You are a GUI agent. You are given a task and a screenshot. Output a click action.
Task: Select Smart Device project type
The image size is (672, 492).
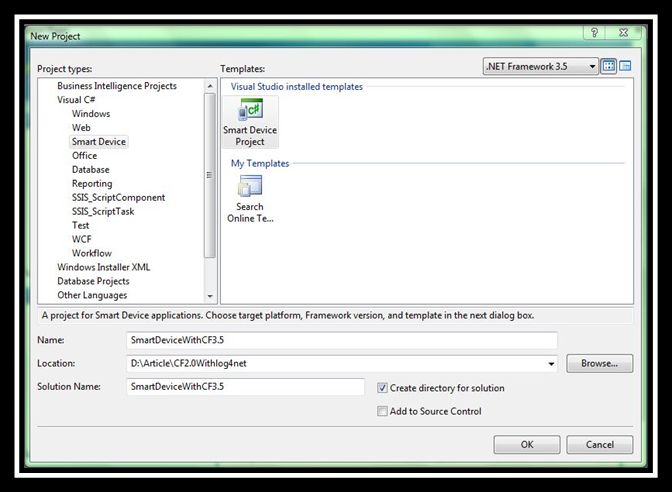99,142
